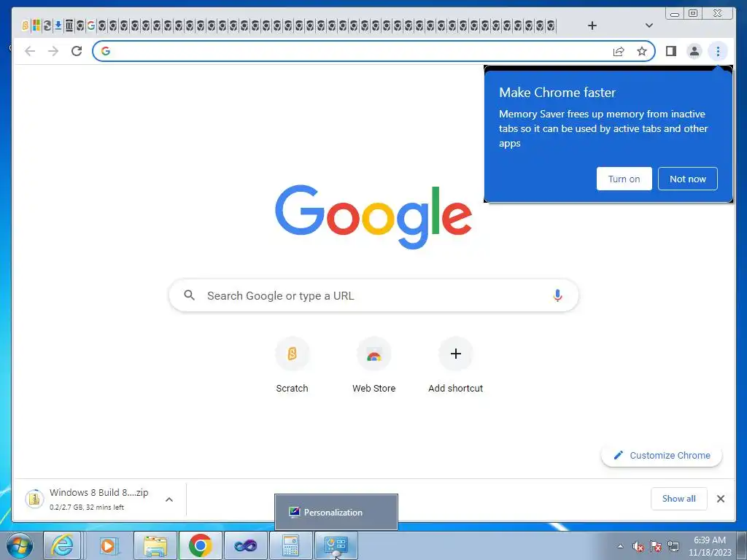Image resolution: width=747 pixels, height=560 pixels.
Task: Click the share page icon
Action: click(x=619, y=52)
